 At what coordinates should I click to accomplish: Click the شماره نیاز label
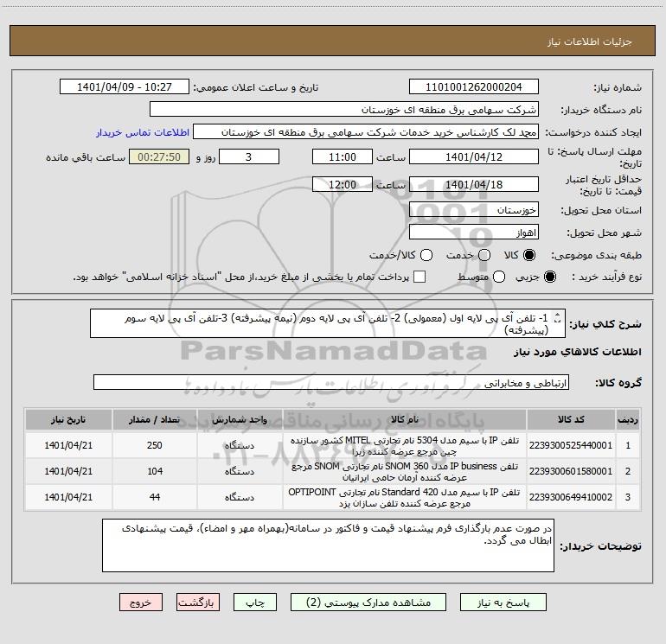(618, 88)
